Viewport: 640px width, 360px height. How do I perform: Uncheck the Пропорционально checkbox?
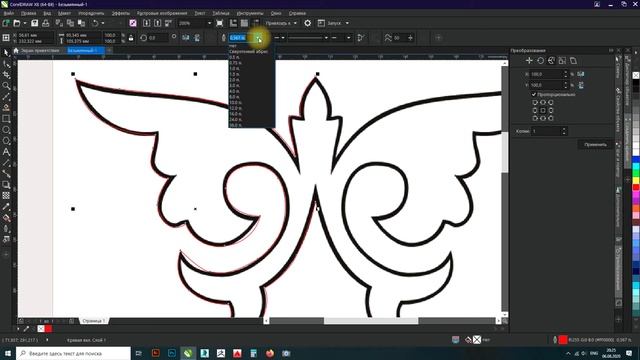533,94
